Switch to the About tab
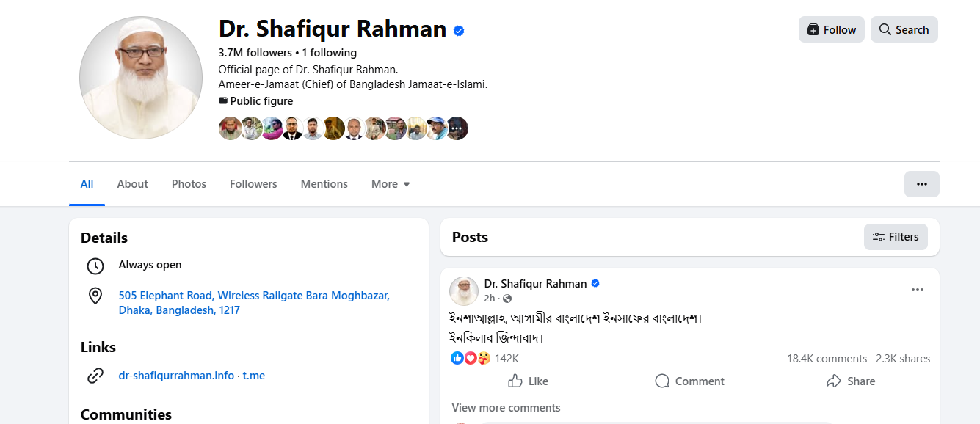 click(132, 184)
